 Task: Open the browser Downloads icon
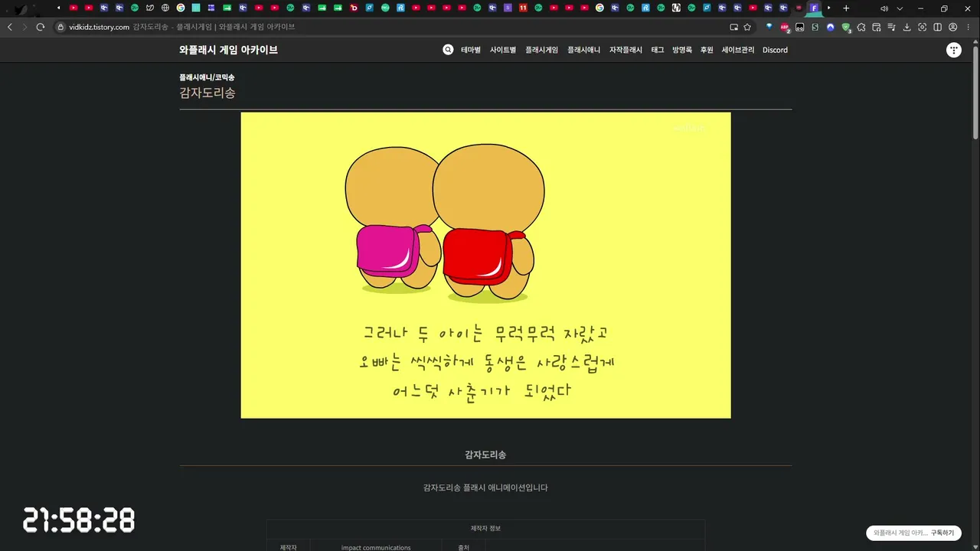[x=907, y=27]
